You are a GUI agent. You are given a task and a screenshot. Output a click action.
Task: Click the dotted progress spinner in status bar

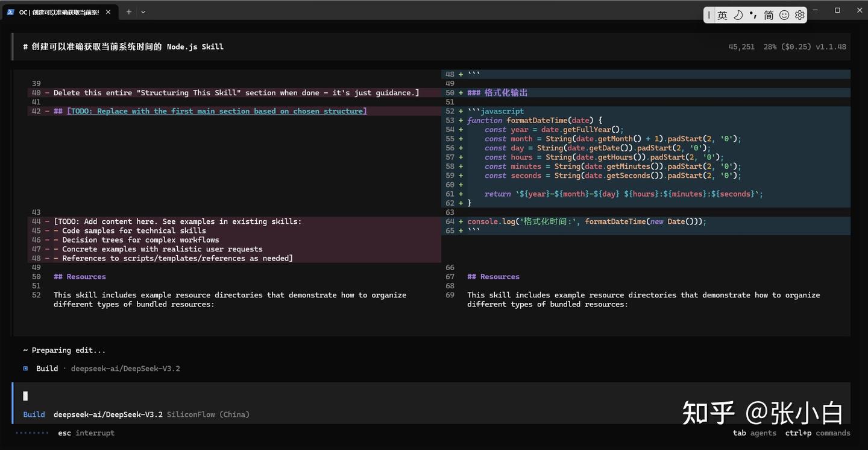pyautogui.click(x=32, y=433)
